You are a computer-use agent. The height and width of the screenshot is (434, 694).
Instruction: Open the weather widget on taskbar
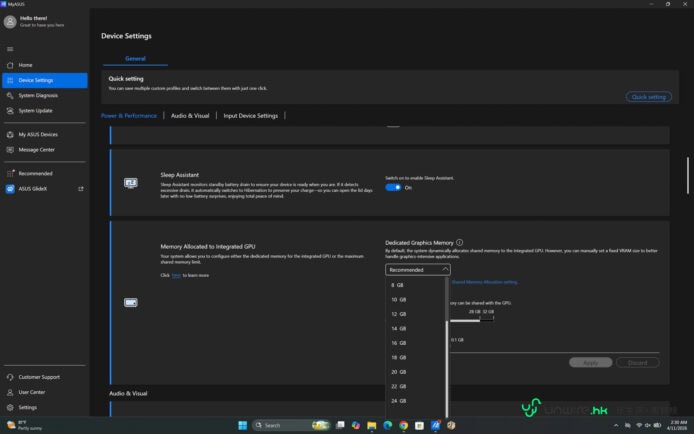coord(24,425)
